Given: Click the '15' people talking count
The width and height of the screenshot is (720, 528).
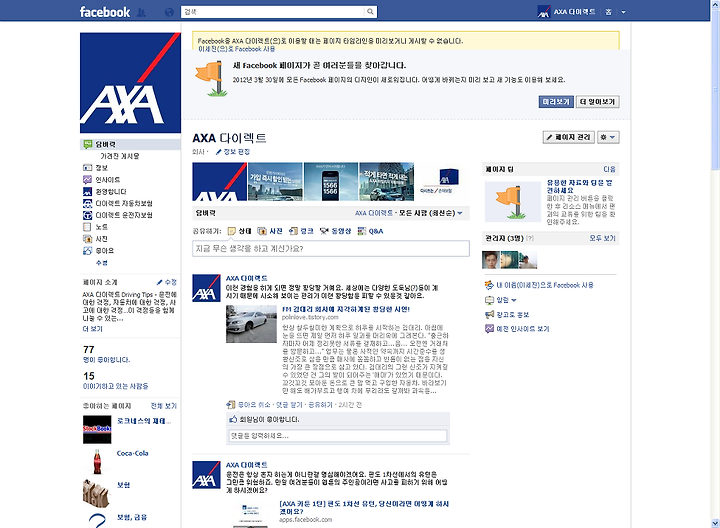Looking at the screenshot, I should 89,376.
